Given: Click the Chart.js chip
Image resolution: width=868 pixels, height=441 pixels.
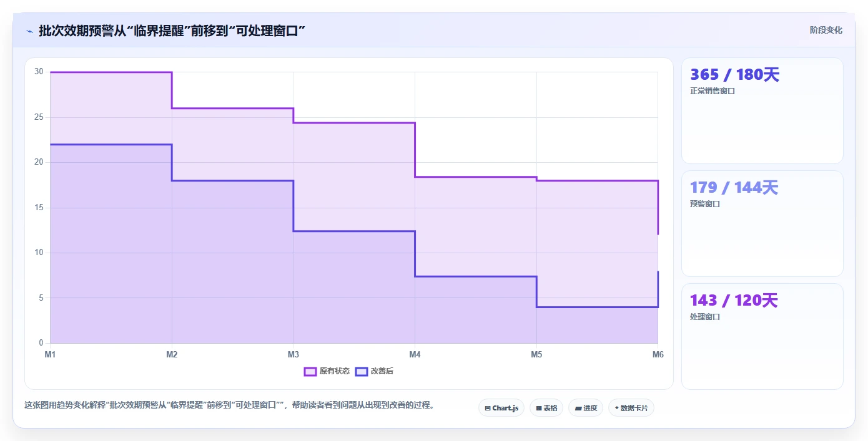Looking at the screenshot, I should (x=501, y=408).
